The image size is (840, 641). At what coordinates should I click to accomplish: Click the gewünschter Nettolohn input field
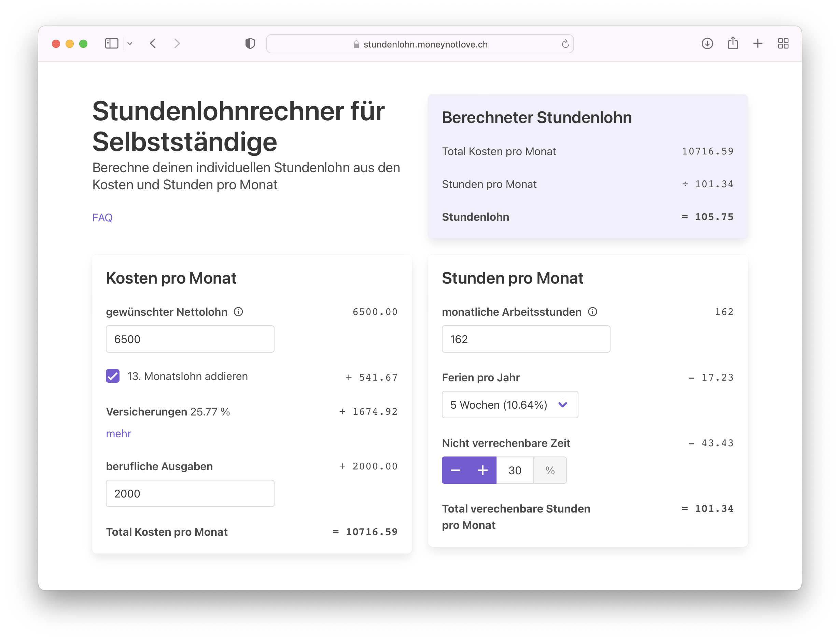click(190, 339)
